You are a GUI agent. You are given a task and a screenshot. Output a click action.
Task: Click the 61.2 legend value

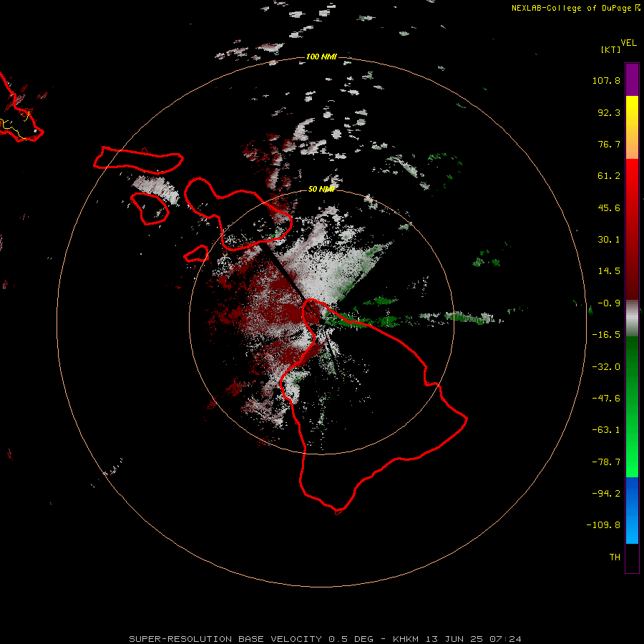pos(609,176)
